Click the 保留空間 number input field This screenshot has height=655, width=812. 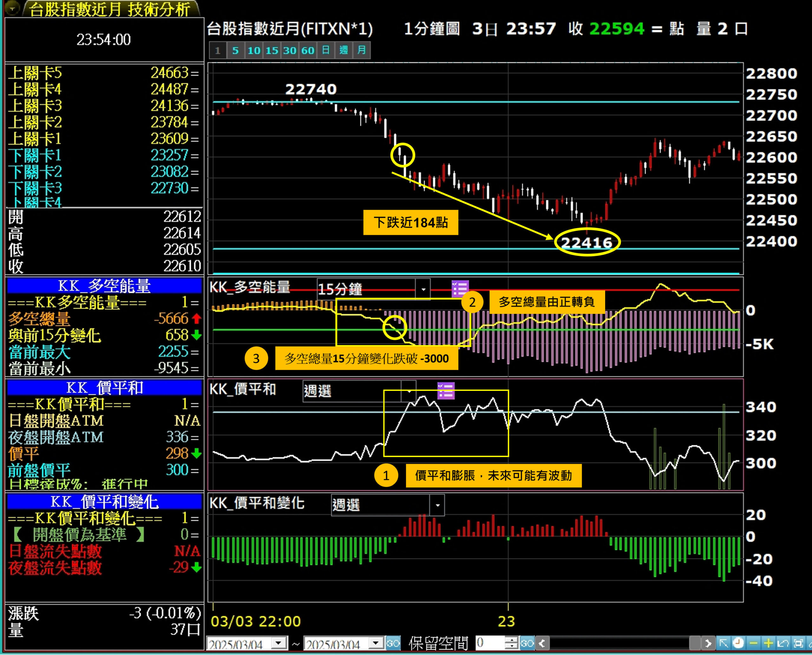pos(490,643)
